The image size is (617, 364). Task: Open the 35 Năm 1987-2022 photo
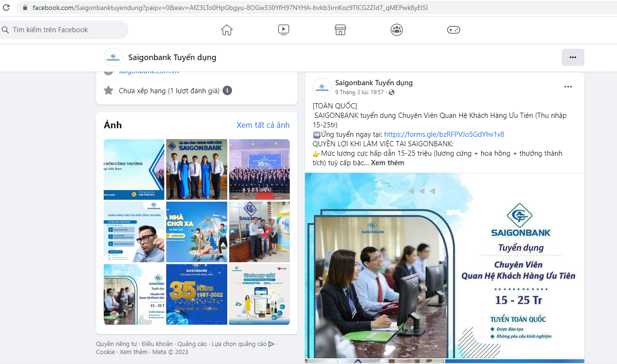(x=197, y=294)
